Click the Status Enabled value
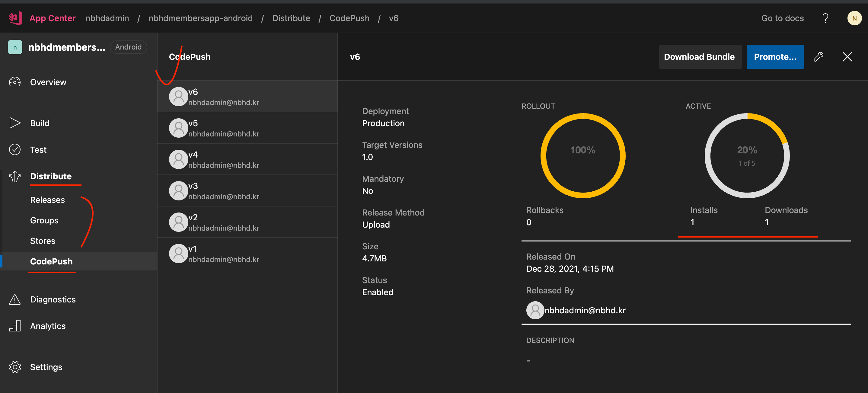 tap(377, 292)
